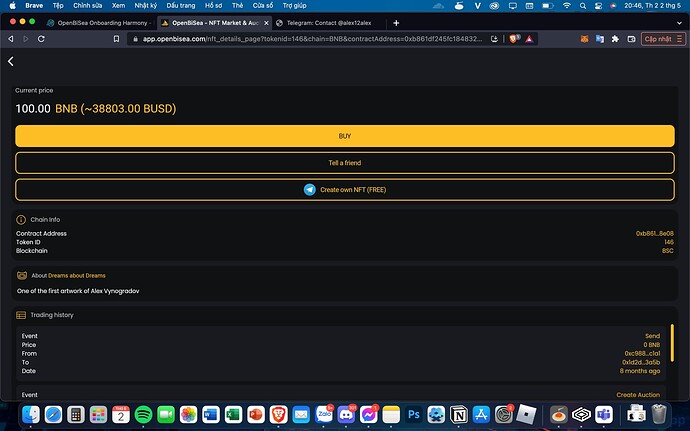Click the Tell a friend button
This screenshot has height=431, width=690.
pyautogui.click(x=345, y=163)
